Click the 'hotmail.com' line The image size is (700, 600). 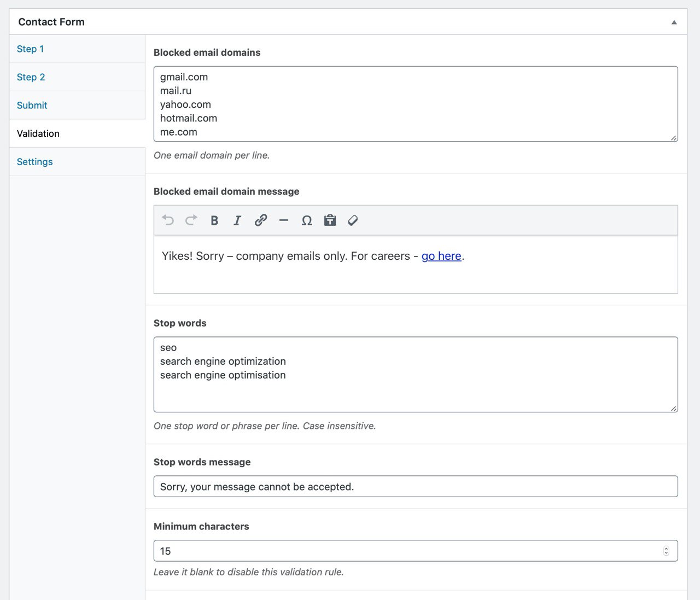click(189, 118)
